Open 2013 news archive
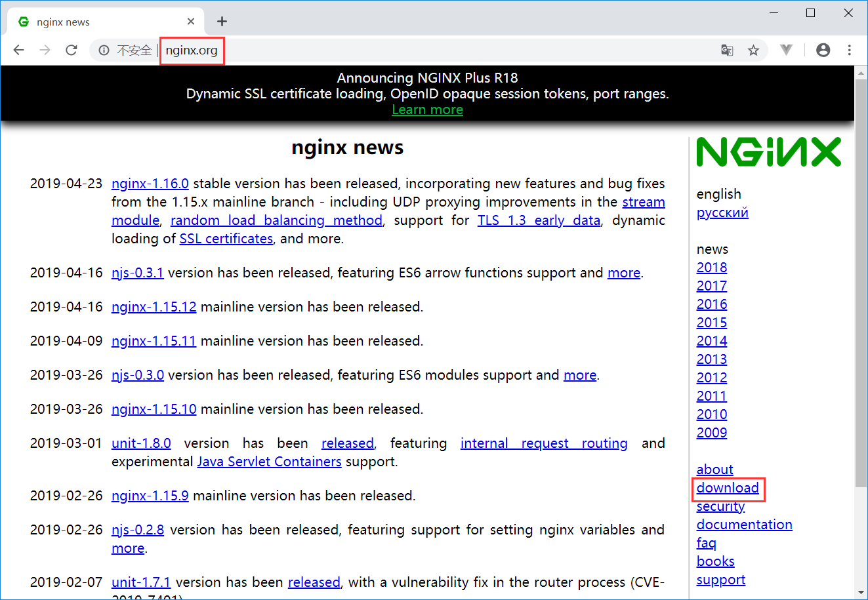Screen dimensions: 868x600 [712, 359]
